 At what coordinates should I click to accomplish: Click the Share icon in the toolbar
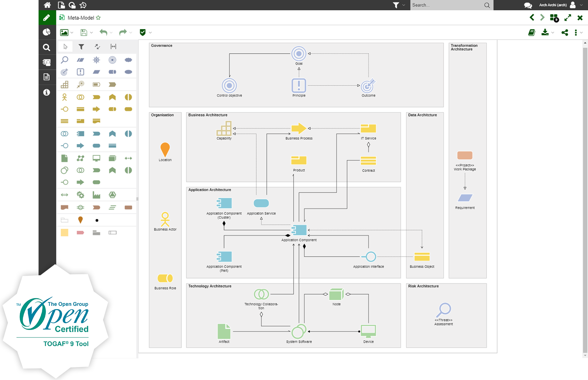(x=565, y=32)
